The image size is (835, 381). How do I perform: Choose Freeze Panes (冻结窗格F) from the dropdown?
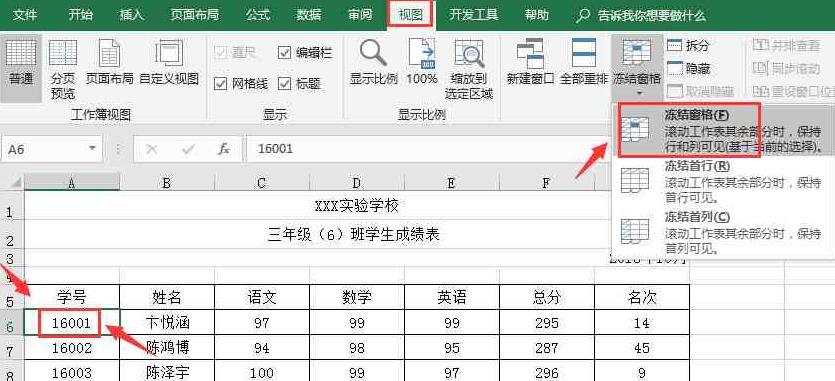724,131
